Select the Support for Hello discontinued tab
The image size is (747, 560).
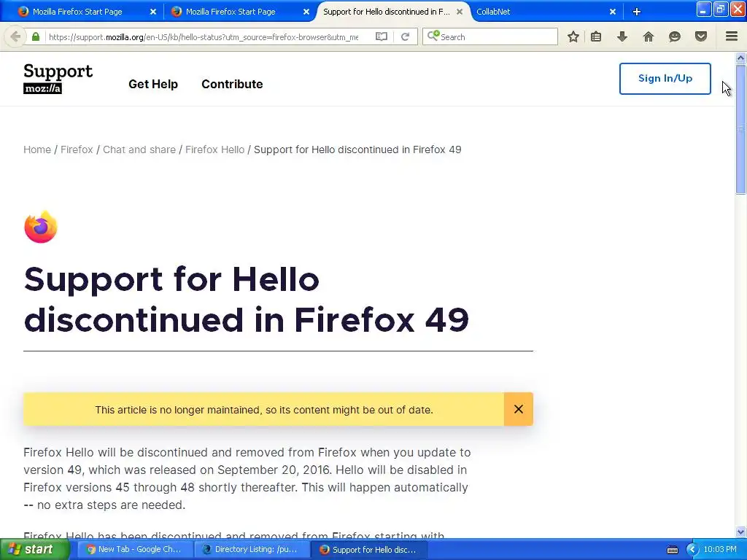(x=386, y=12)
